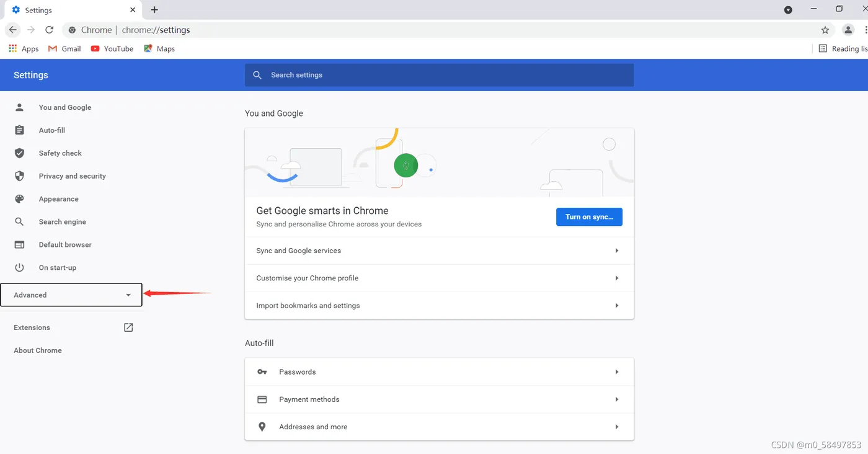The height and width of the screenshot is (454, 868).
Task: Select Privacy and security in the sidebar
Action: (72, 176)
